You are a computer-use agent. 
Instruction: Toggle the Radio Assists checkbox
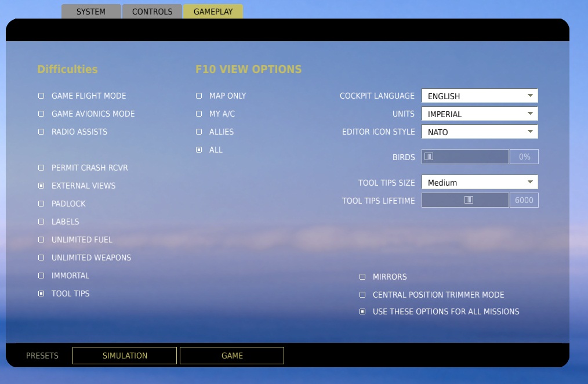(41, 132)
